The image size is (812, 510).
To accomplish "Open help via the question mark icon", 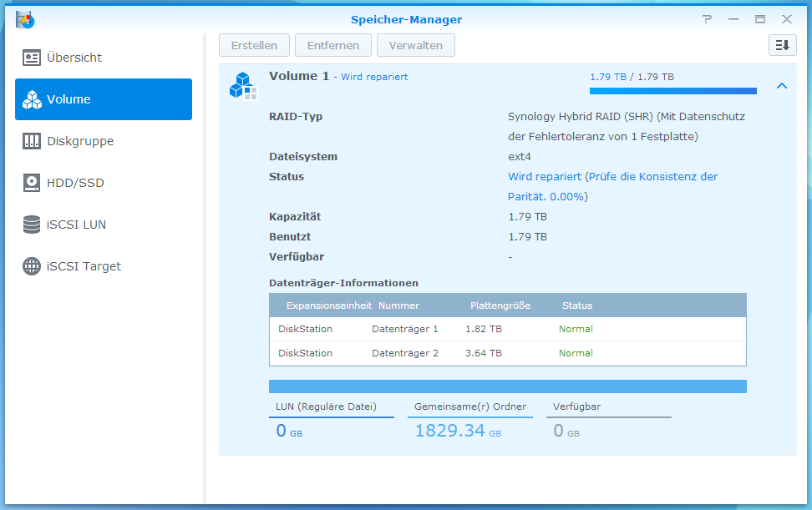I will click(707, 18).
